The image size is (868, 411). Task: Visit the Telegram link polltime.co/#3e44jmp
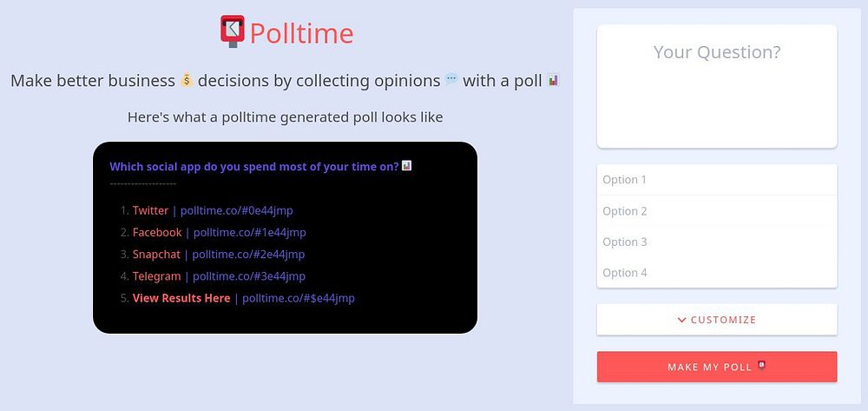click(x=248, y=276)
